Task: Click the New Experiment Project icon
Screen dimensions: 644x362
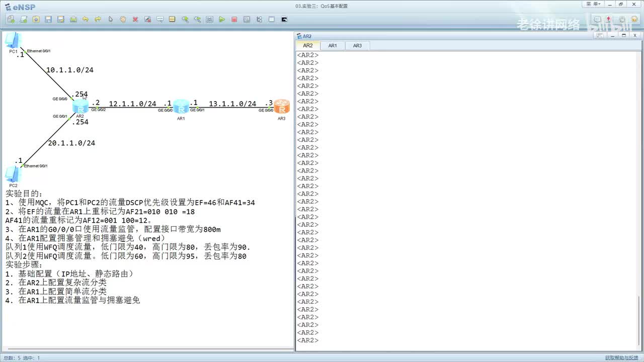Action: point(24,20)
